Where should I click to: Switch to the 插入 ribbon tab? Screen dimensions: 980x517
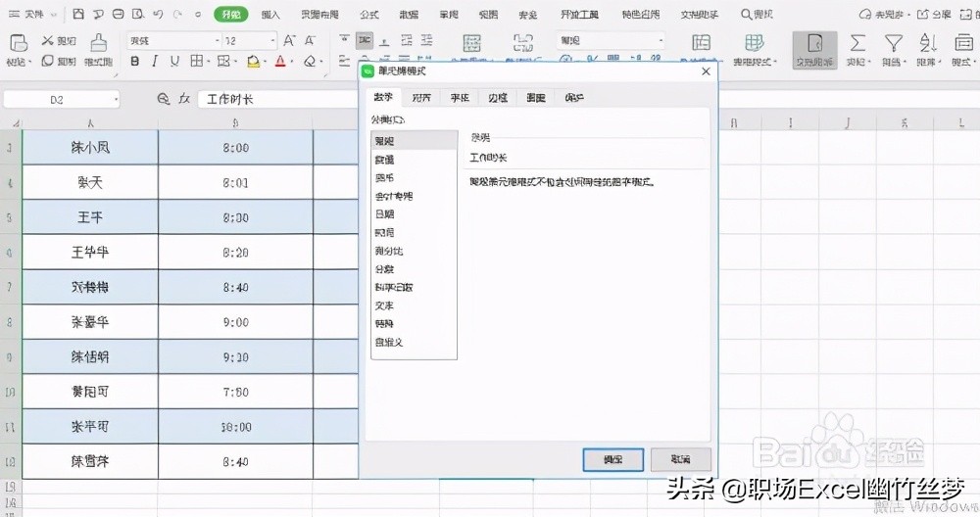click(x=270, y=15)
